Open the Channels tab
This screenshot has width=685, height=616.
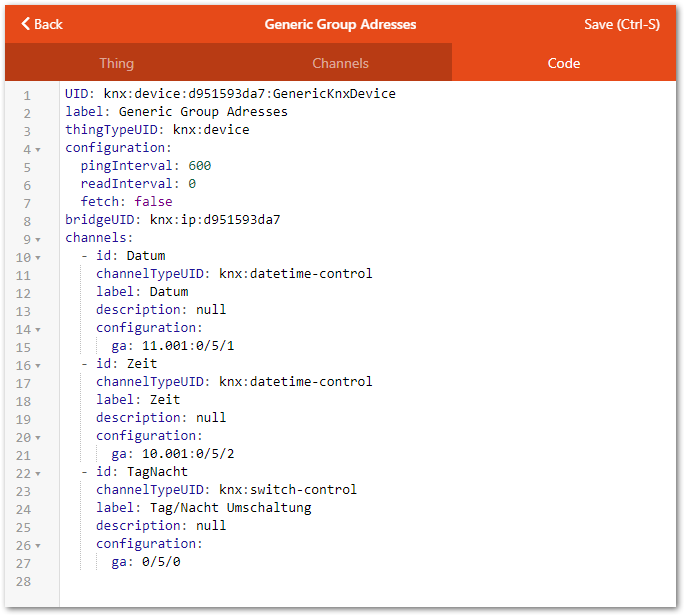tap(340, 63)
